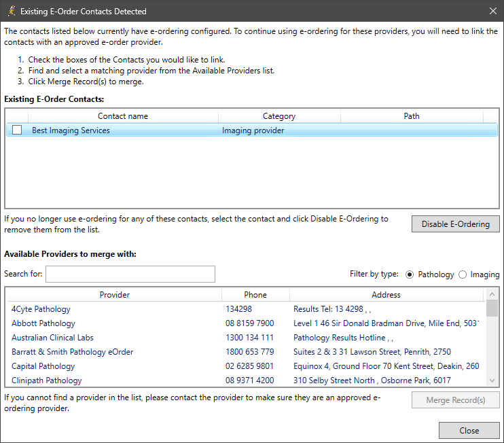Sort by Provider column header
504x443 pixels.
114,295
